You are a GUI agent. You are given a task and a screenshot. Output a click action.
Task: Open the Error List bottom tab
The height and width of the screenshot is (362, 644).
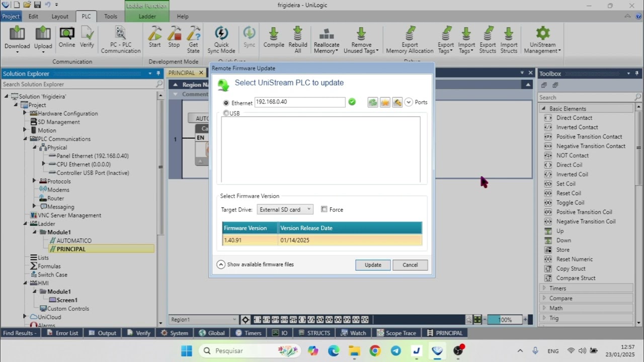click(x=62, y=333)
